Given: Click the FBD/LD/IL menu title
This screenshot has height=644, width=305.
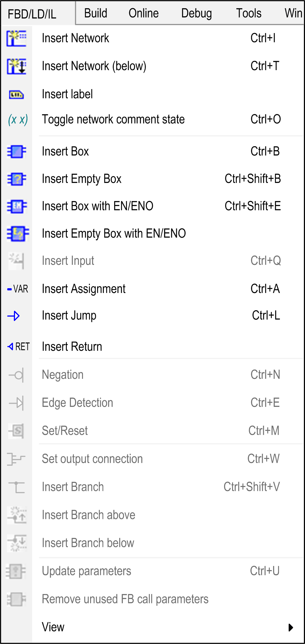Looking at the screenshot, I should (x=32, y=14).
